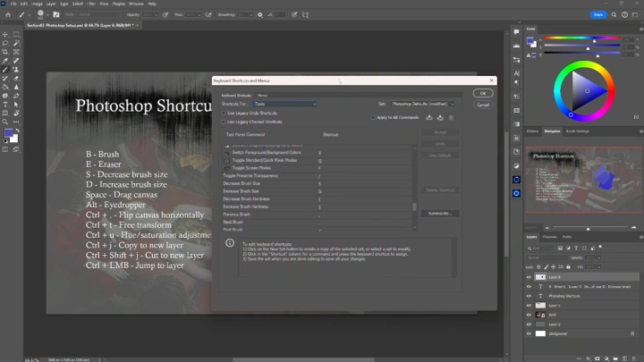This screenshot has width=644, height=362.
Task: Tick Apply to All Commands checkbox
Action: click(x=372, y=118)
